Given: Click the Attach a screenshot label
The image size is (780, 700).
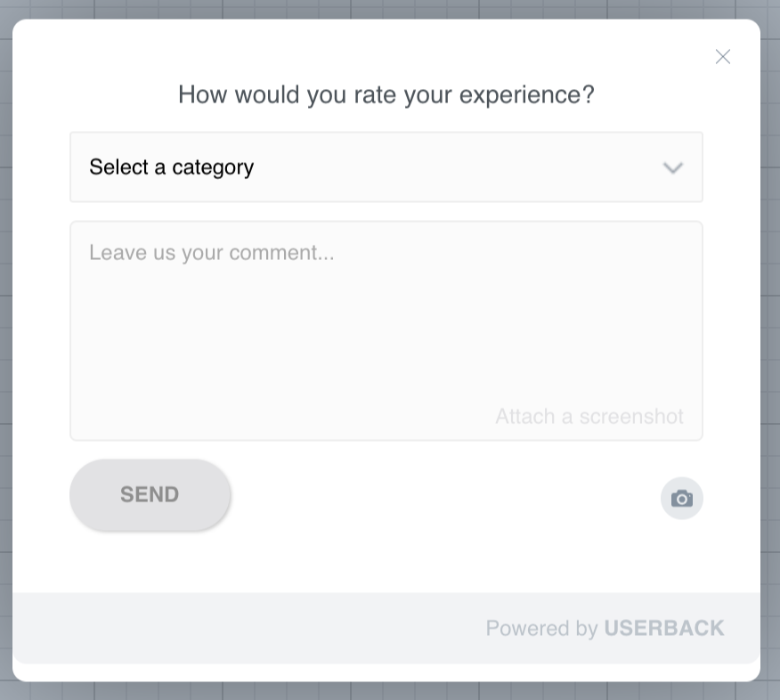Looking at the screenshot, I should (589, 417).
